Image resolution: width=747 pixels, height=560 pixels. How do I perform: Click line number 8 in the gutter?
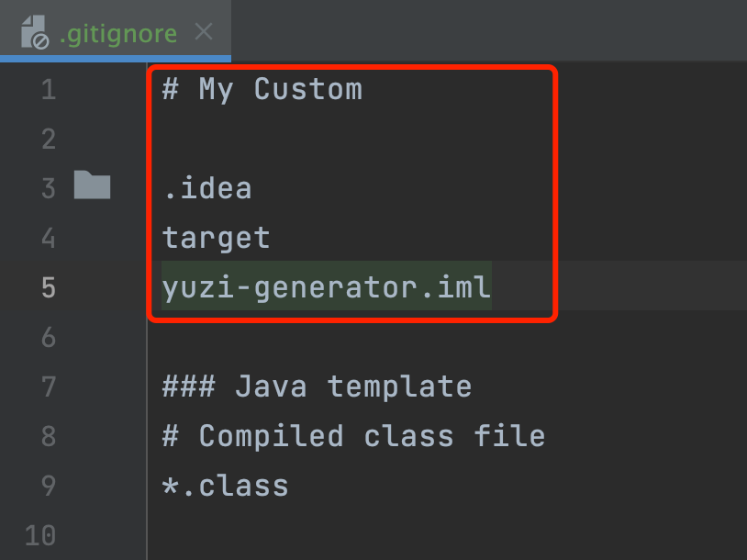coord(48,436)
